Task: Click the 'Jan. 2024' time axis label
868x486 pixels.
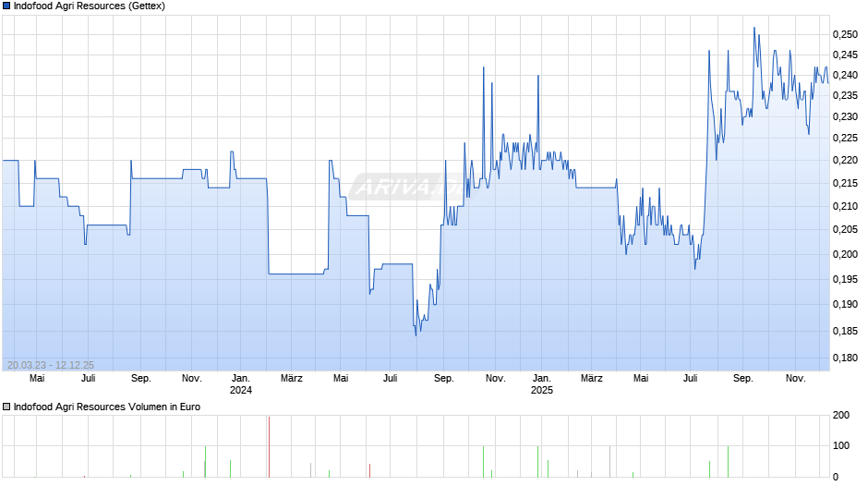Action: (x=241, y=384)
